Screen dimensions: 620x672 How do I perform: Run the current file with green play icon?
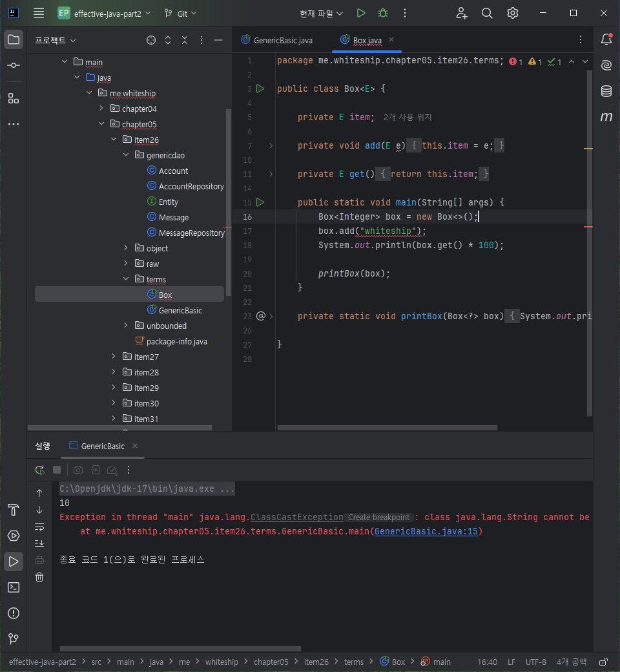[x=361, y=14]
